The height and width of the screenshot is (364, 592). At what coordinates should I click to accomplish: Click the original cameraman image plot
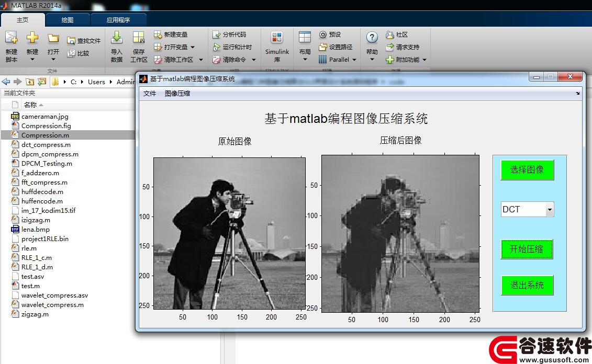tap(229, 233)
